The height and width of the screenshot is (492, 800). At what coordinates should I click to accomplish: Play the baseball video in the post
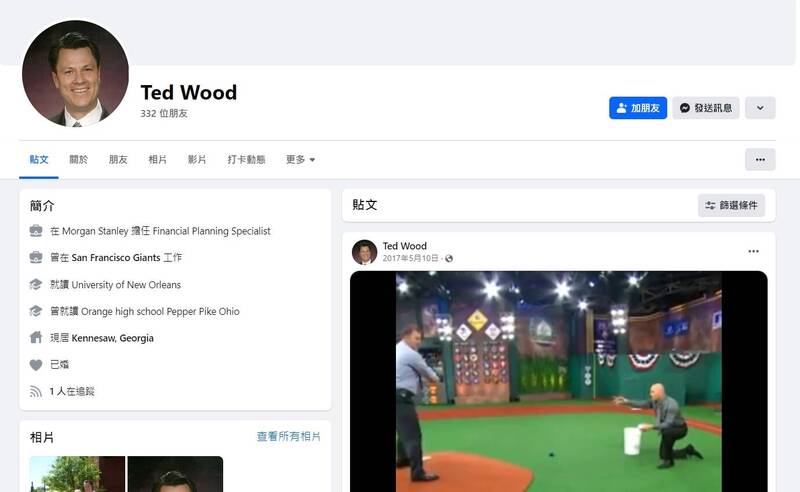tap(558, 380)
